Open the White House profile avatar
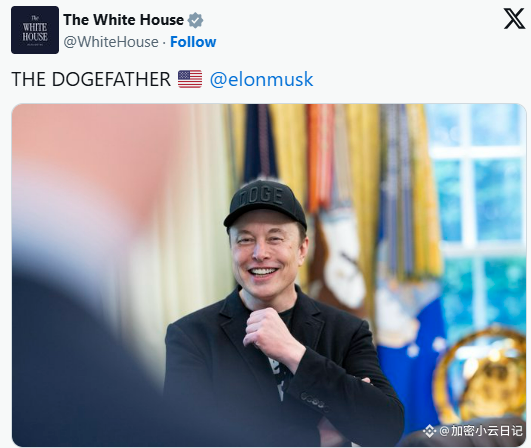The image size is (531, 448). pos(35,30)
